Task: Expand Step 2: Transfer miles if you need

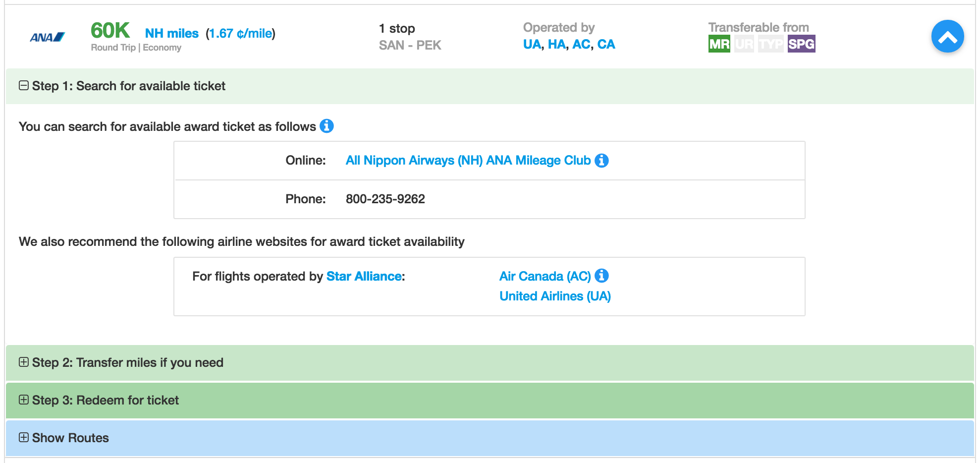Action: (x=24, y=362)
